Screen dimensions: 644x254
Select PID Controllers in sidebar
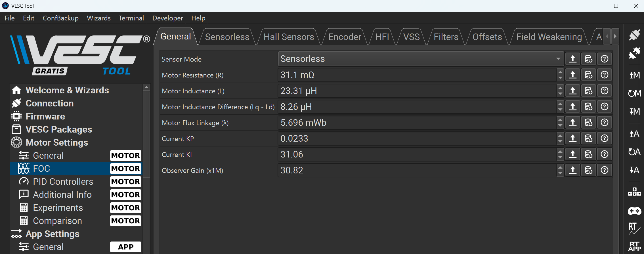pyautogui.click(x=63, y=182)
